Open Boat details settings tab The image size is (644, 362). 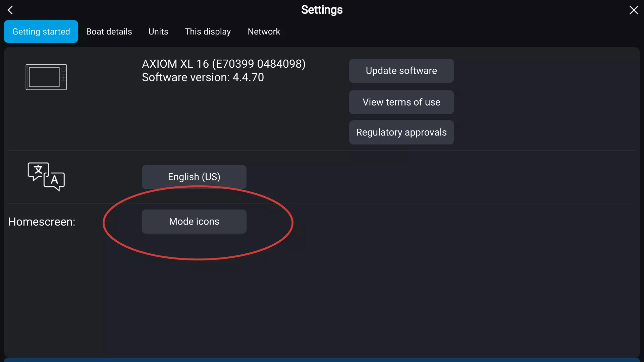pos(109,32)
